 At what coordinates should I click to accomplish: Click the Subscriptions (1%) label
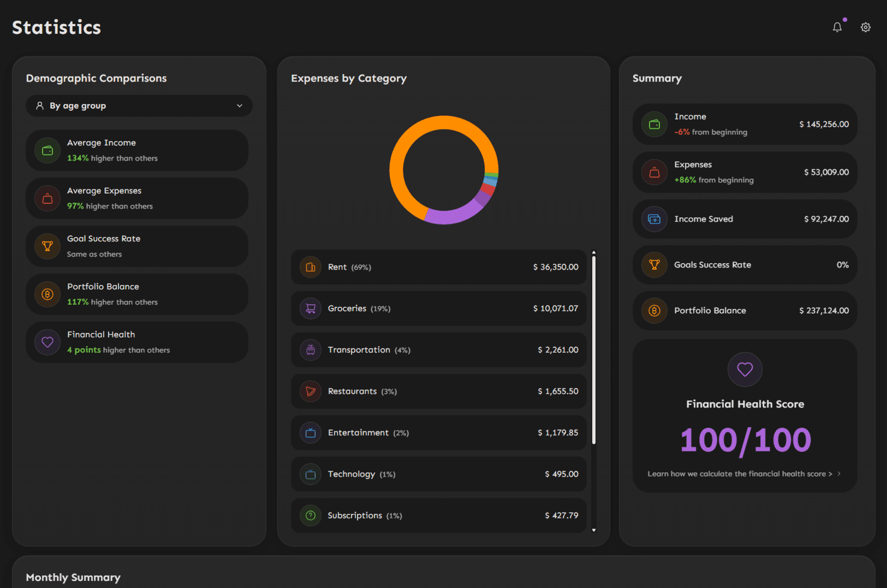click(x=365, y=516)
